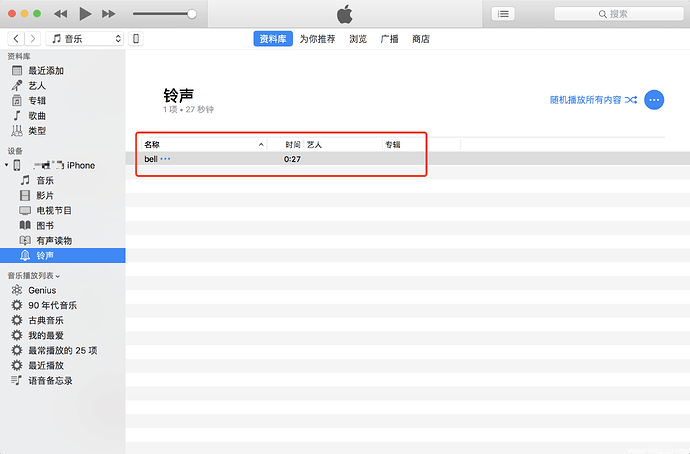690x454 pixels.
Task: Open the Store tab
Action: pos(421,39)
